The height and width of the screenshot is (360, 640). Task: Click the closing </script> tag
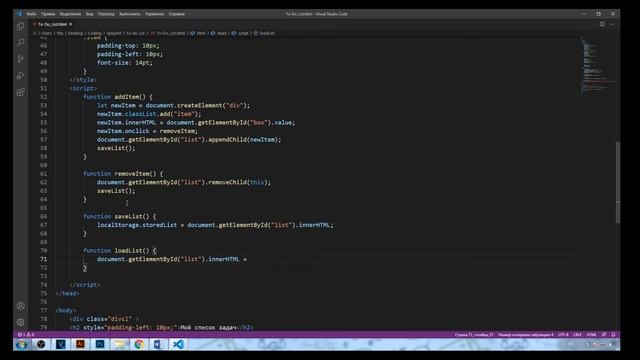coord(85,285)
